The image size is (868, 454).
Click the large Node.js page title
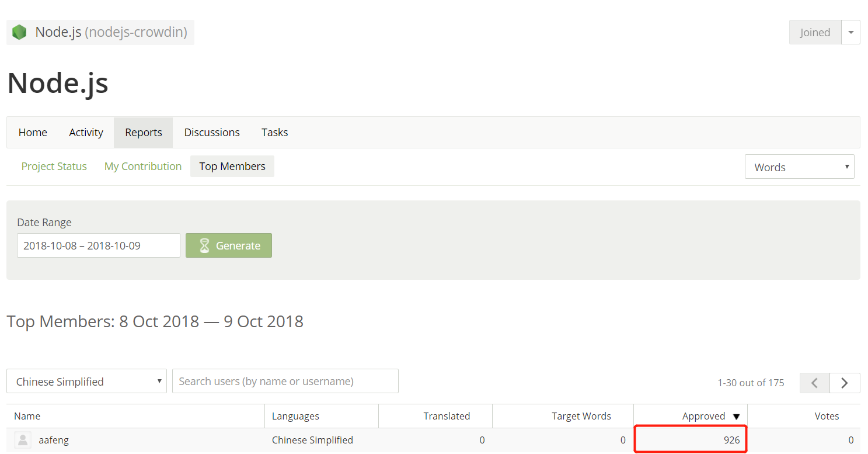click(x=58, y=82)
